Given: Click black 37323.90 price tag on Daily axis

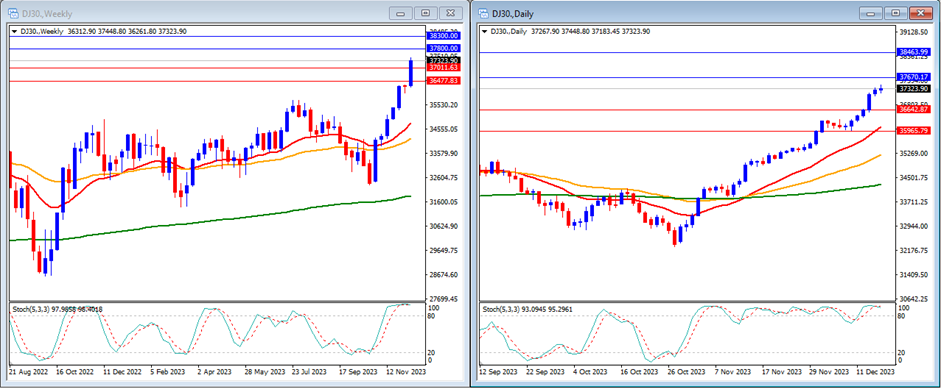Looking at the screenshot, I should (x=914, y=89).
